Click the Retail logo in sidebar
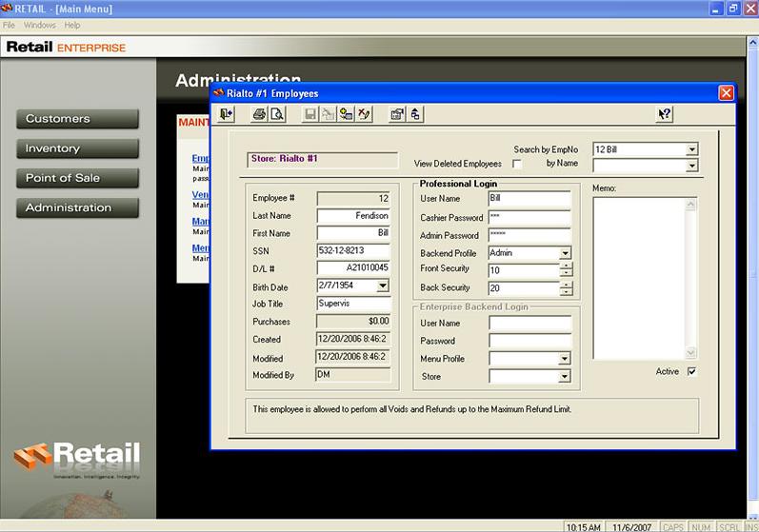759x532 pixels. (77, 458)
